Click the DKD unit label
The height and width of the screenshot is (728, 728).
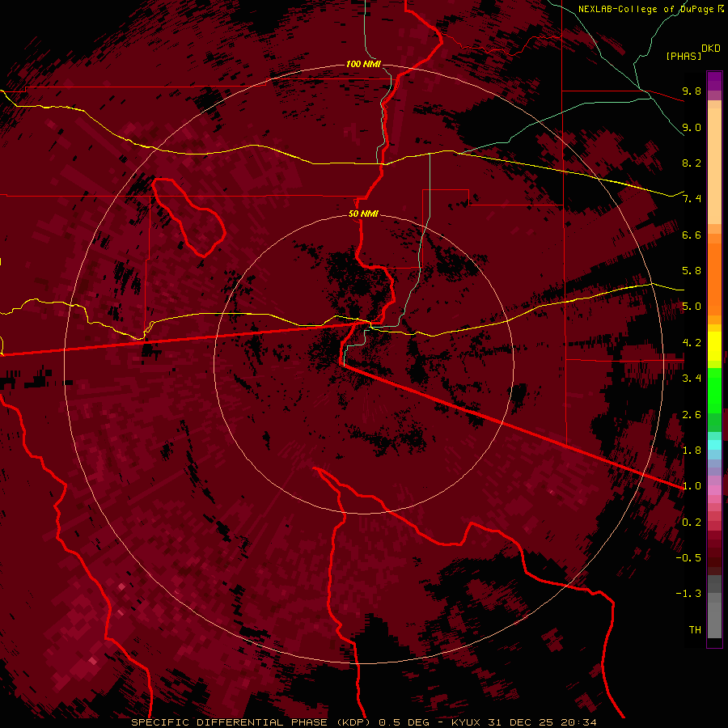[x=711, y=49]
